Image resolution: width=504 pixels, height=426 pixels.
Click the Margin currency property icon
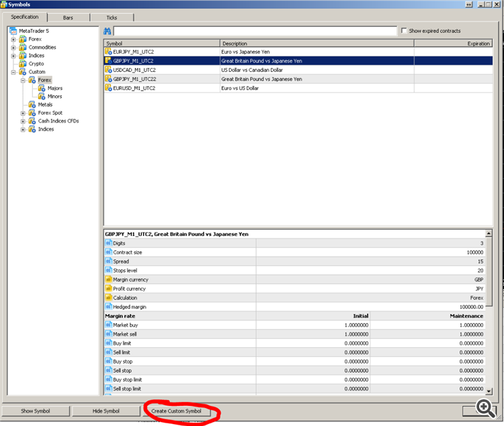109,280
